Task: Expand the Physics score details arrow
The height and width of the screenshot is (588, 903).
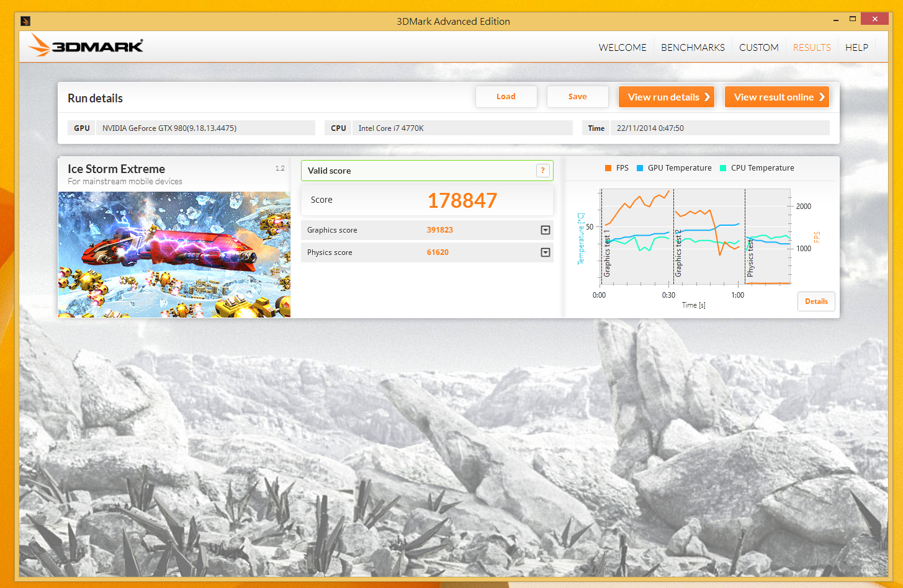Action: pos(546,252)
